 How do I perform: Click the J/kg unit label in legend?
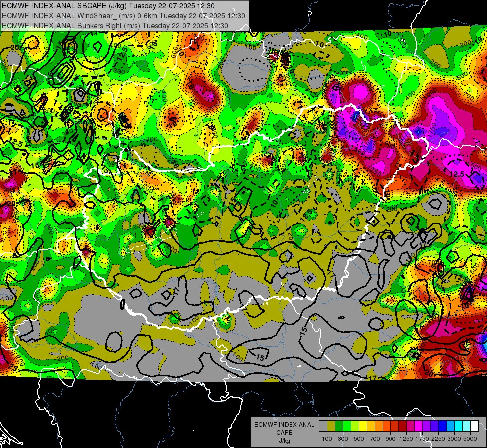click(x=284, y=441)
